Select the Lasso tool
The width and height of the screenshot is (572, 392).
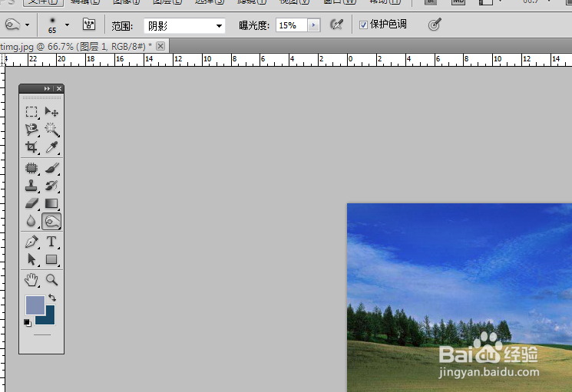[x=31, y=130]
